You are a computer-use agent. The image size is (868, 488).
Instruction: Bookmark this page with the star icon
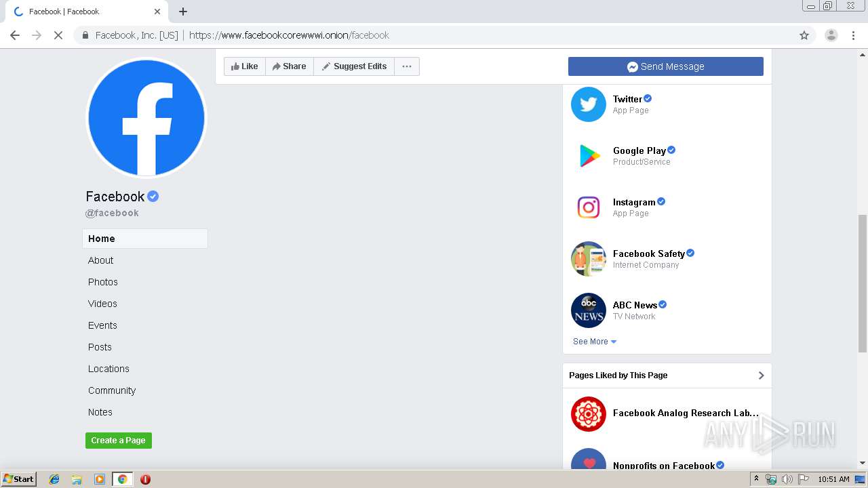[804, 35]
